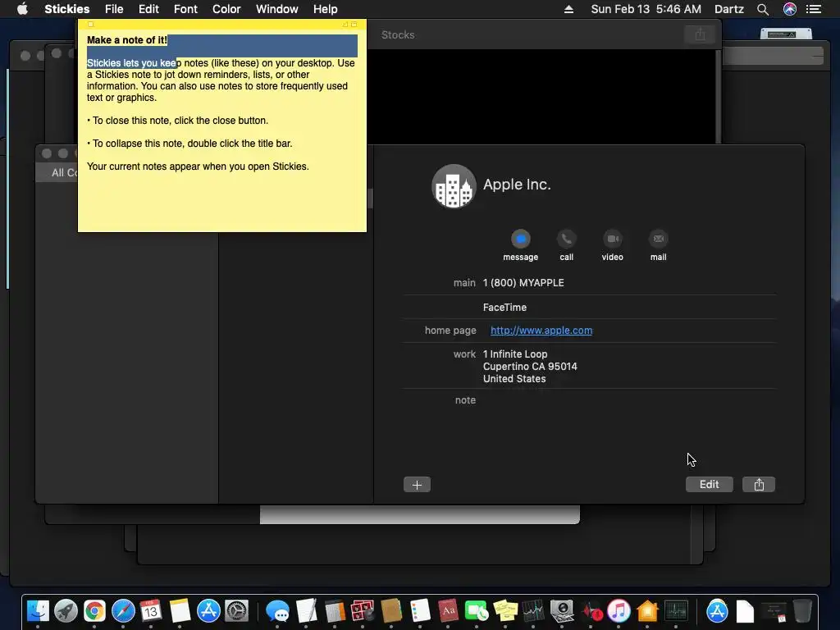Screen dimensions: 840x630
Task: Open the Stickies application menu
Action: [x=67, y=9]
